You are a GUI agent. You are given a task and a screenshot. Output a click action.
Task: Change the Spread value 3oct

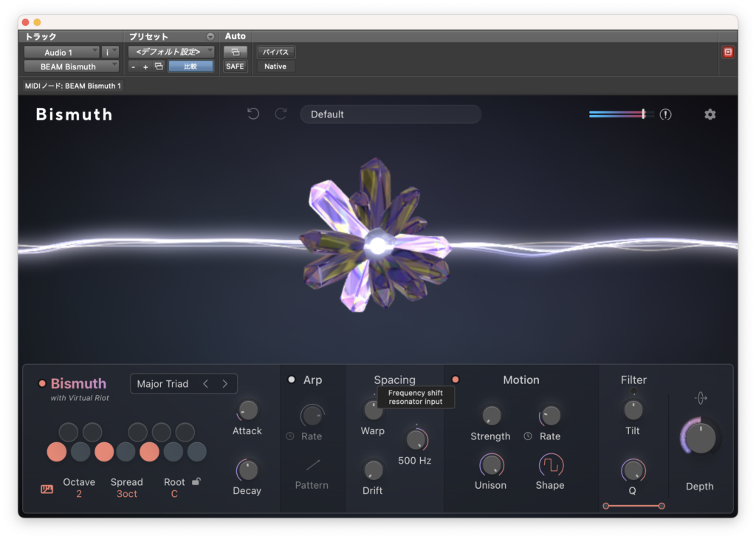127,494
